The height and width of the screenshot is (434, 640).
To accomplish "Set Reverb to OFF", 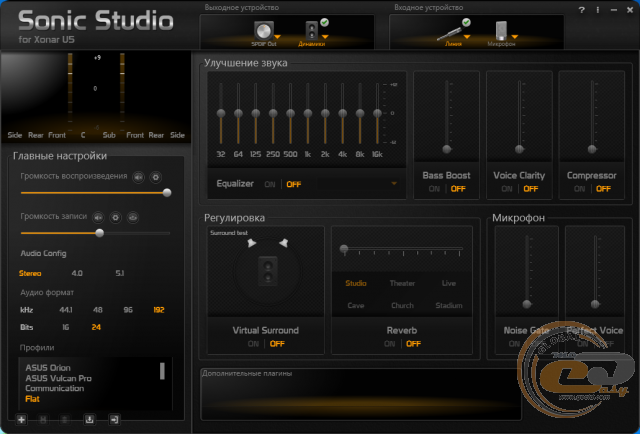I will pos(413,344).
